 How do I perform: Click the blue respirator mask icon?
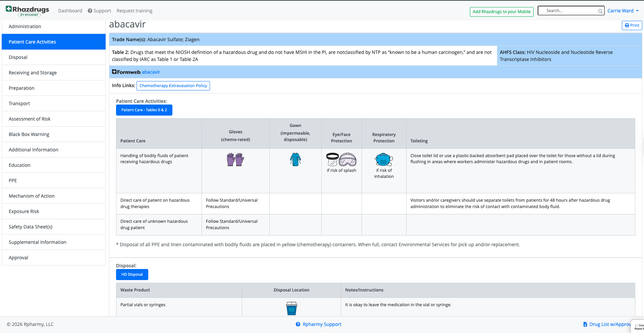pyautogui.click(x=384, y=160)
